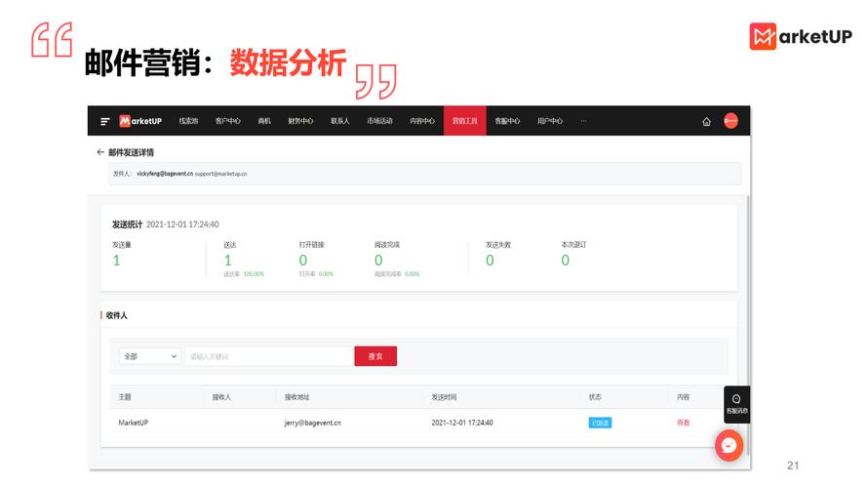Select the highlighted 营销工具 tab
Screen dimensions: 868x488
(x=465, y=121)
